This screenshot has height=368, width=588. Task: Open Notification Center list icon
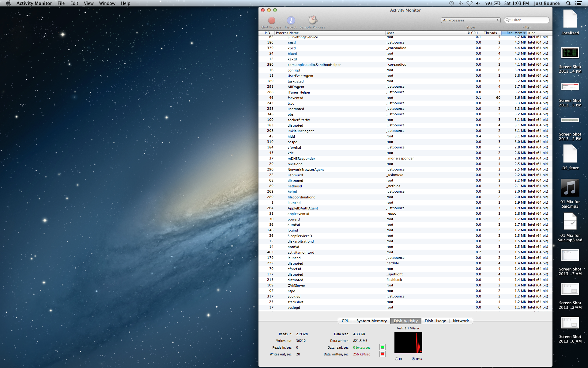pos(579,3)
